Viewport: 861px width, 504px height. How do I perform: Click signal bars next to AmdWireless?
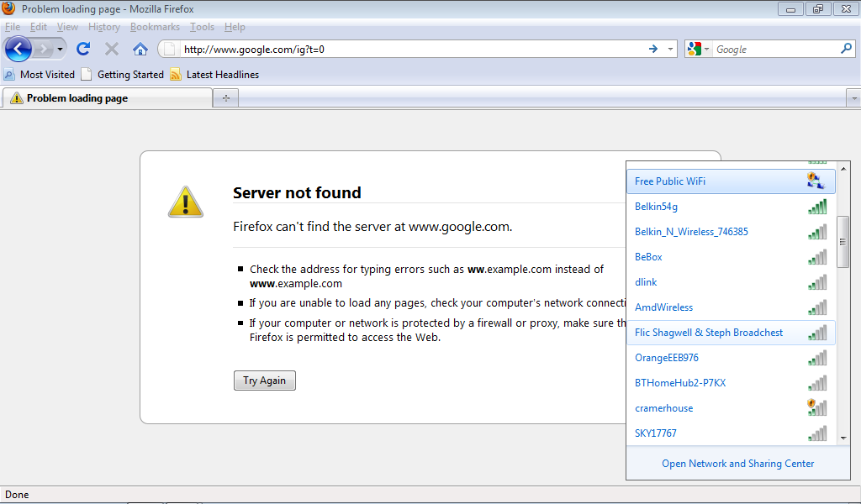tap(817, 307)
